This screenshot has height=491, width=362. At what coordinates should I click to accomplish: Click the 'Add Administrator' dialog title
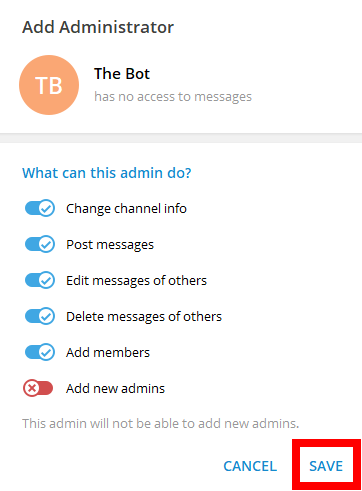click(98, 27)
